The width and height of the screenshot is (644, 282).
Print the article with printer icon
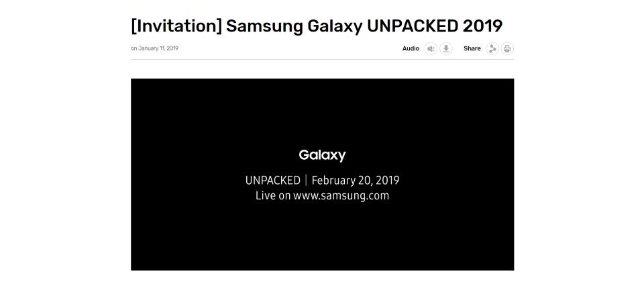[x=507, y=48]
